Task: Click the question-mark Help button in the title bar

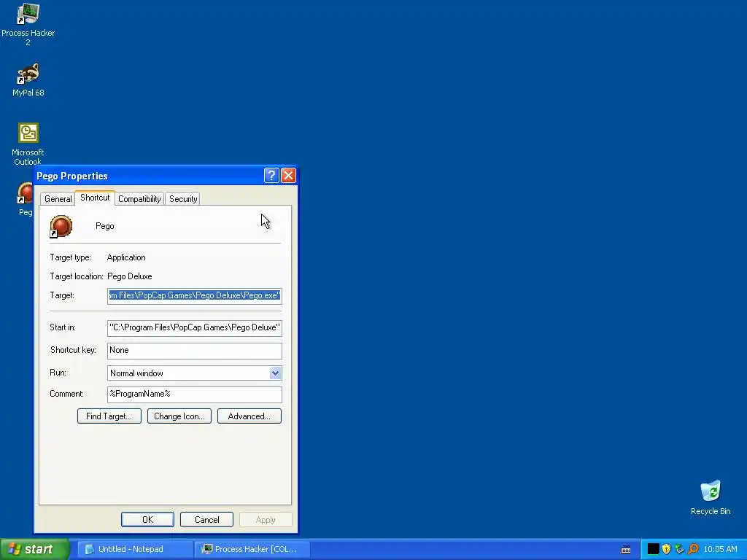Action: click(x=271, y=175)
